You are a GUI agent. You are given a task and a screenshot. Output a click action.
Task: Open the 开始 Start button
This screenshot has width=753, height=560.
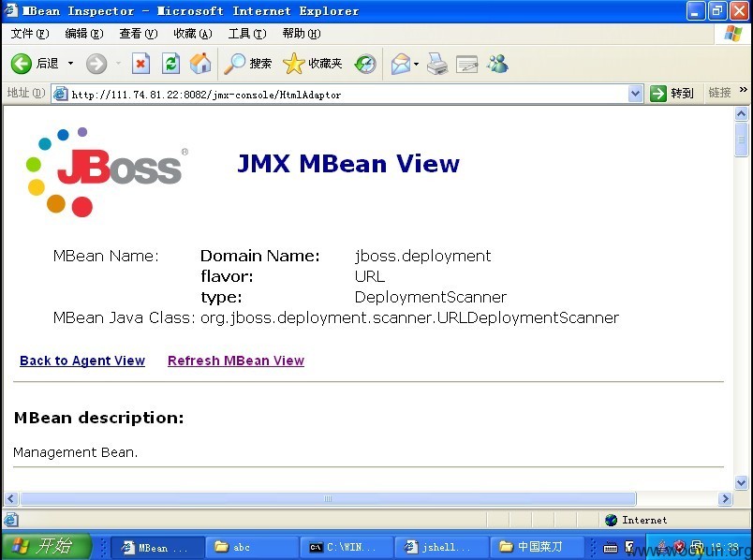coord(46,547)
